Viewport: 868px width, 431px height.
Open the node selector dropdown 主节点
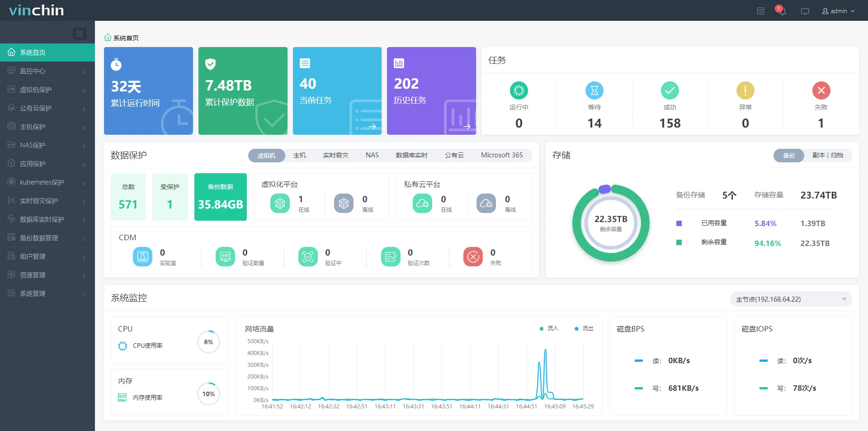point(791,299)
